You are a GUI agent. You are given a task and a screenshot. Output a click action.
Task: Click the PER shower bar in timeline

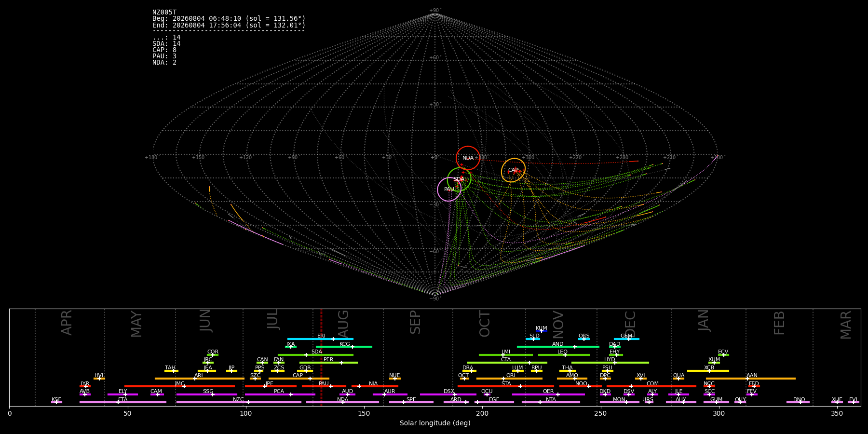328,363
